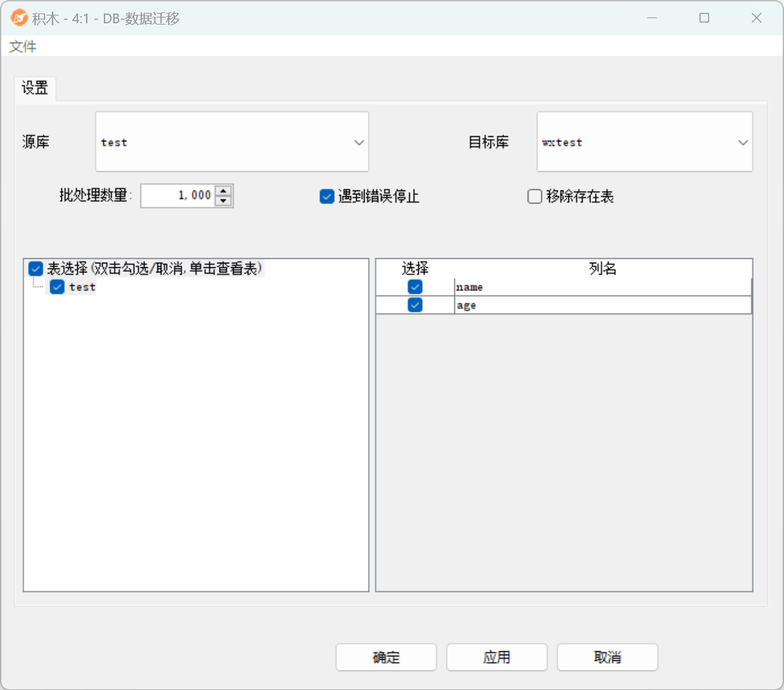The height and width of the screenshot is (690, 784).
Task: Click the 确定 button
Action: coord(386,657)
